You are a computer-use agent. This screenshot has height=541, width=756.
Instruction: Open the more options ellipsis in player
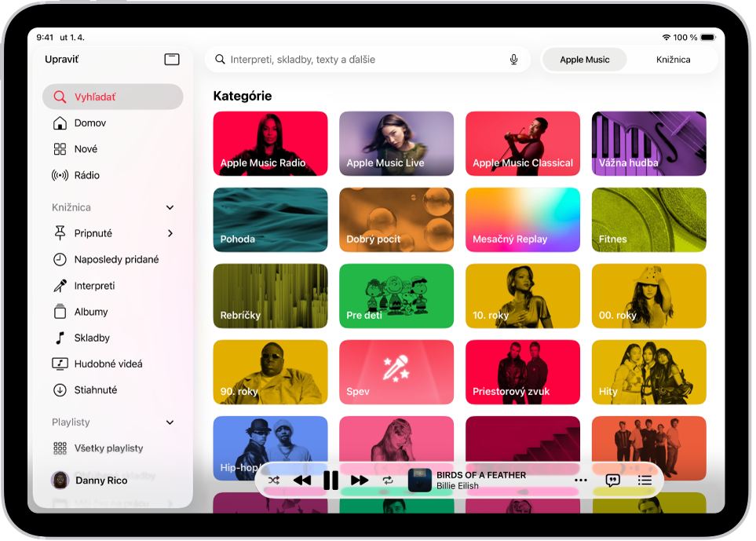(580, 481)
